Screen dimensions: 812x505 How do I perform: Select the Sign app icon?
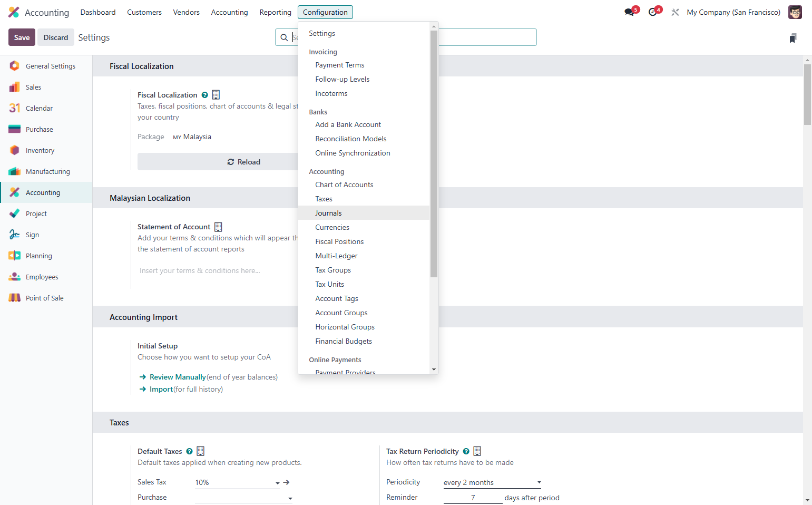pyautogui.click(x=15, y=235)
